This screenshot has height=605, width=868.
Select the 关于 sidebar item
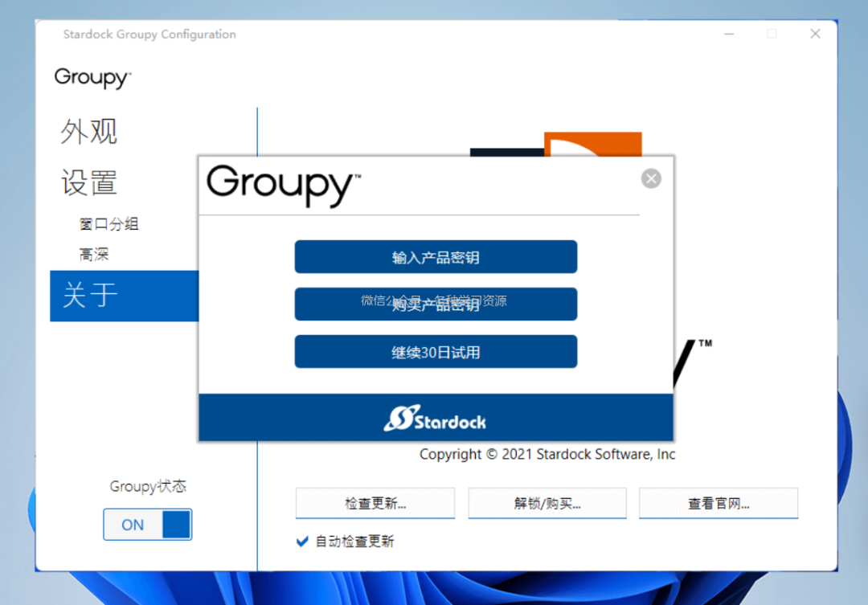click(125, 296)
